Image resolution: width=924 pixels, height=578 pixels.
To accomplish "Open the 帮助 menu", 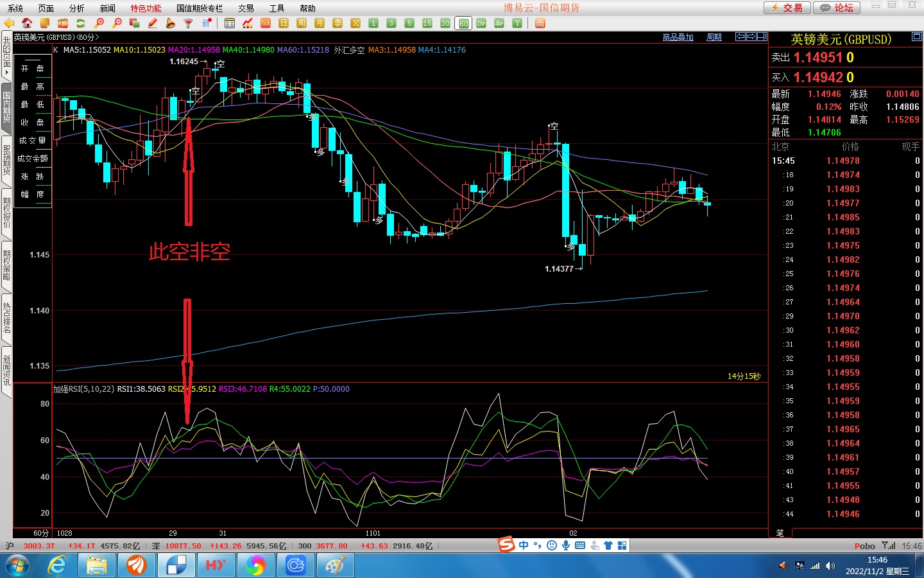I will coord(308,8).
